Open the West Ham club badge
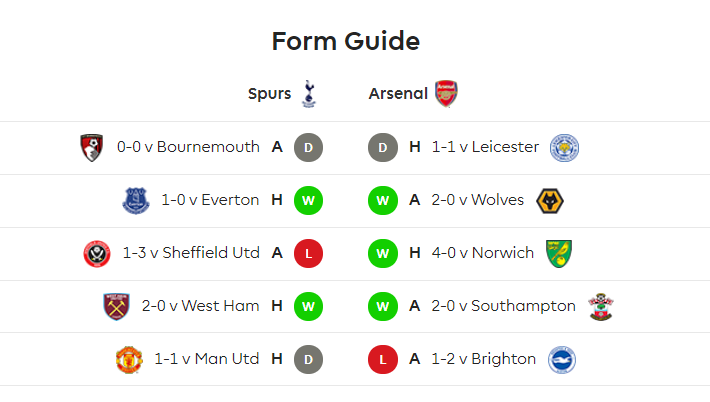The image size is (710, 402). click(116, 306)
